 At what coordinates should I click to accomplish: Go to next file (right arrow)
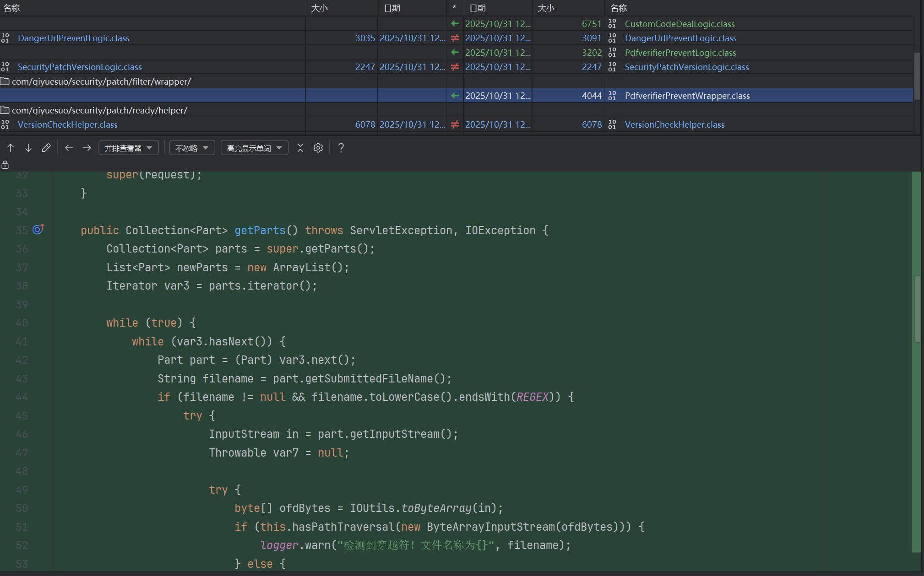(x=87, y=148)
